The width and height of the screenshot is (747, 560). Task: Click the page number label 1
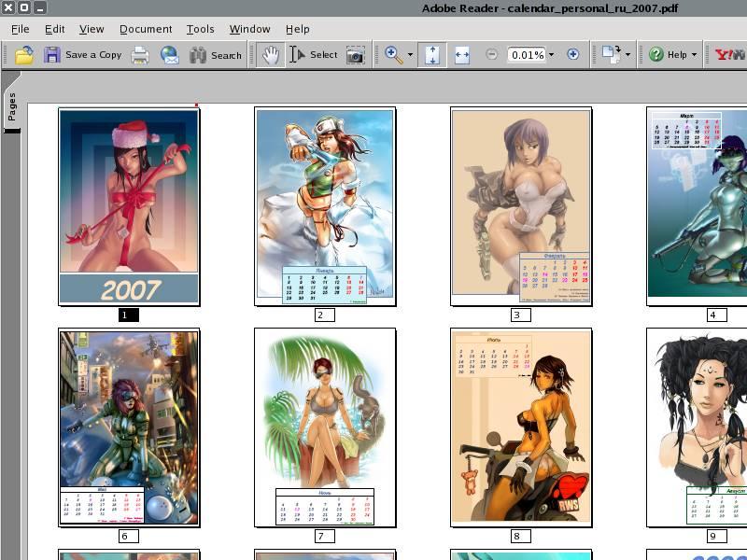tap(129, 315)
